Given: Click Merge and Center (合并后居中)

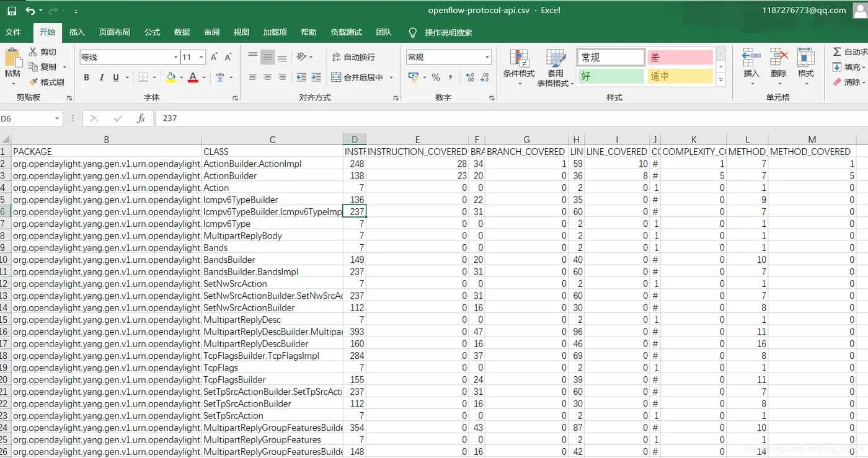Looking at the screenshot, I should (x=357, y=77).
